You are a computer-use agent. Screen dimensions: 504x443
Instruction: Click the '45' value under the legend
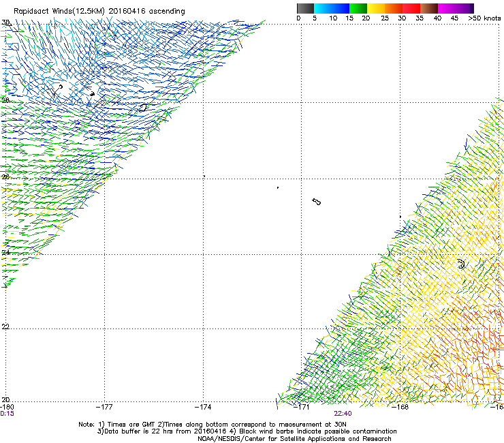(454, 18)
